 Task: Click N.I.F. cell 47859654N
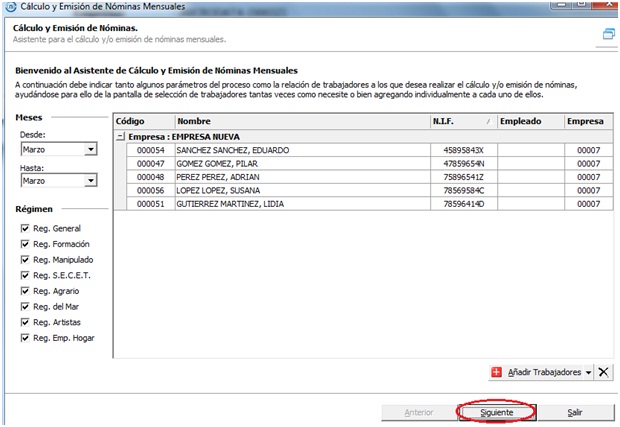(464, 164)
